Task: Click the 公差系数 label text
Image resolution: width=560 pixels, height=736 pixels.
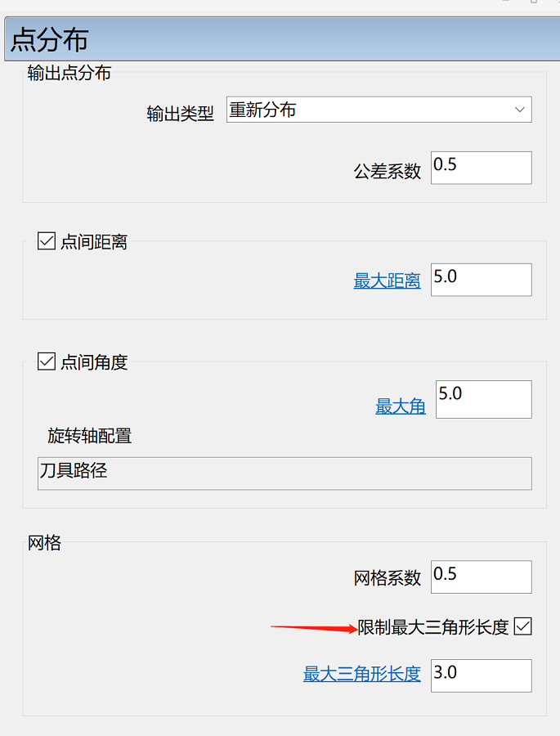Action: [x=388, y=172]
